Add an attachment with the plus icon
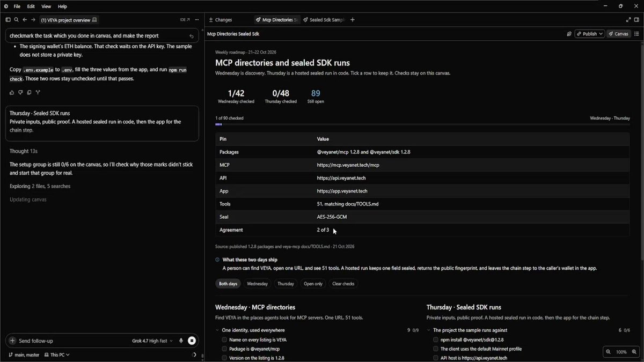This screenshot has height=362, width=644. click(x=12, y=341)
